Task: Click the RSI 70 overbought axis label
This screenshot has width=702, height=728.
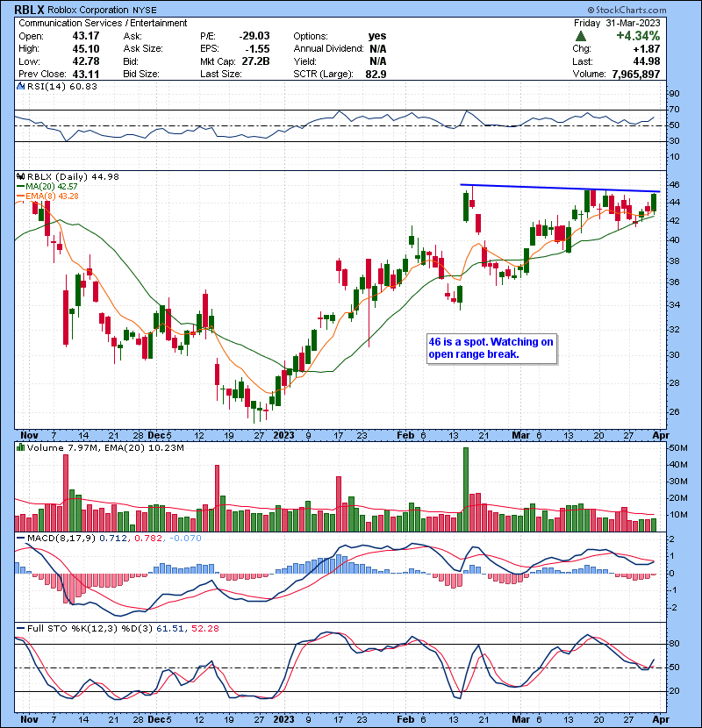Action: 674,110
